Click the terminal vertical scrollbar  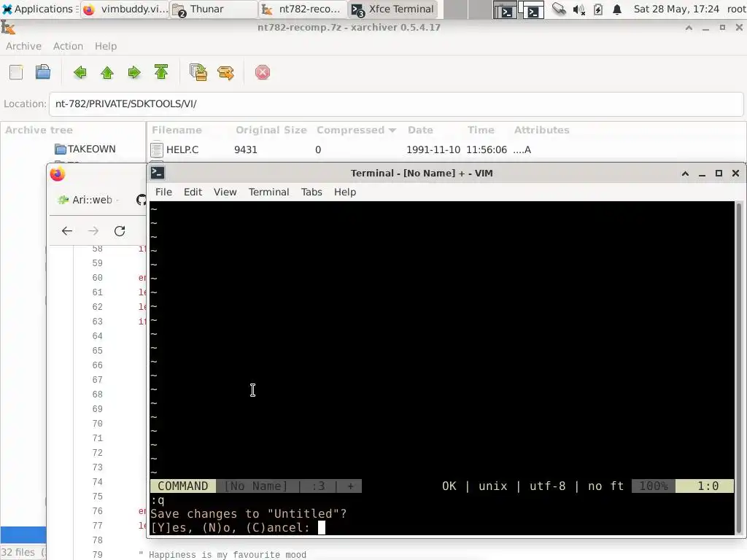739,367
